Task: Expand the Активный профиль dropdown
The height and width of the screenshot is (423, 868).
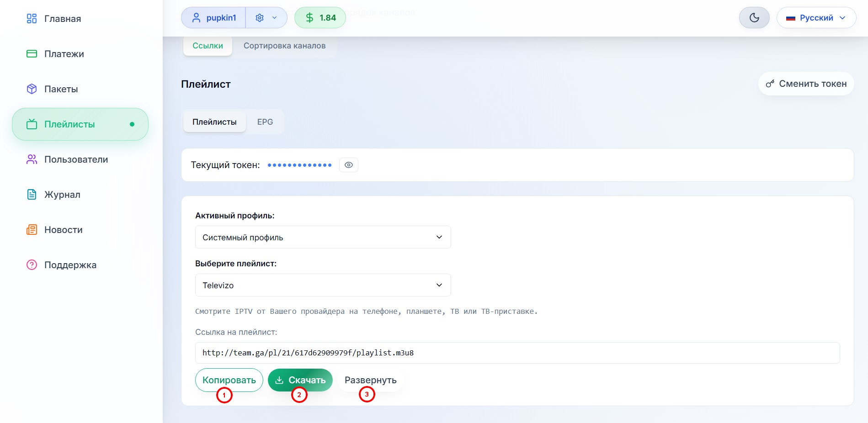Action: point(323,237)
